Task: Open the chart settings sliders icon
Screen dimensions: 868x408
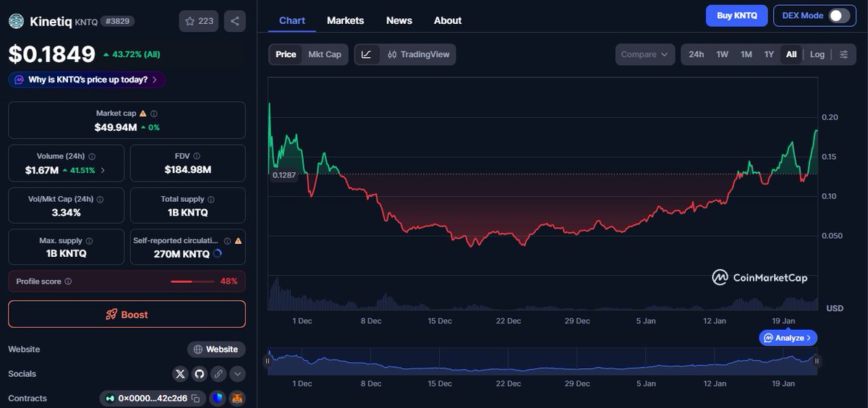Action: point(843,54)
